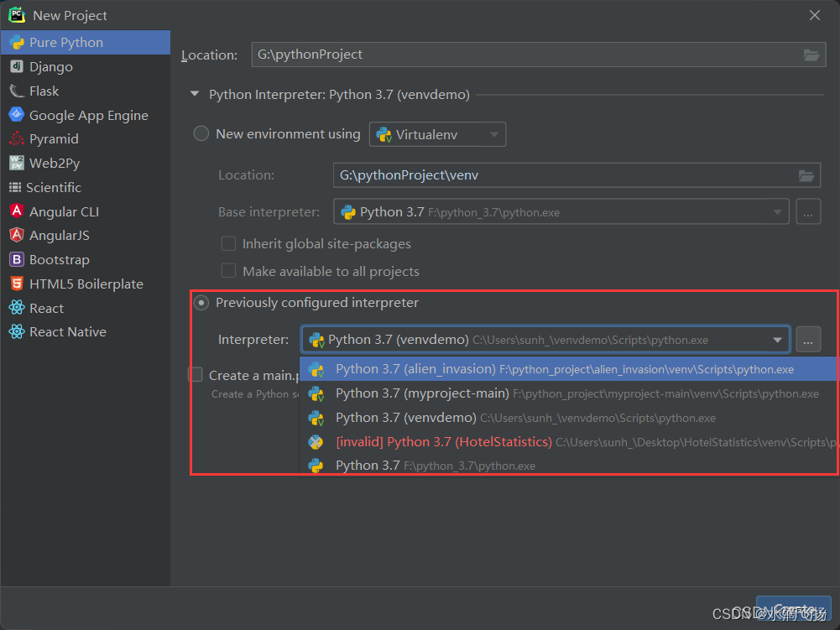Click the Google App Engine icon
The width and height of the screenshot is (840, 630).
[17, 115]
